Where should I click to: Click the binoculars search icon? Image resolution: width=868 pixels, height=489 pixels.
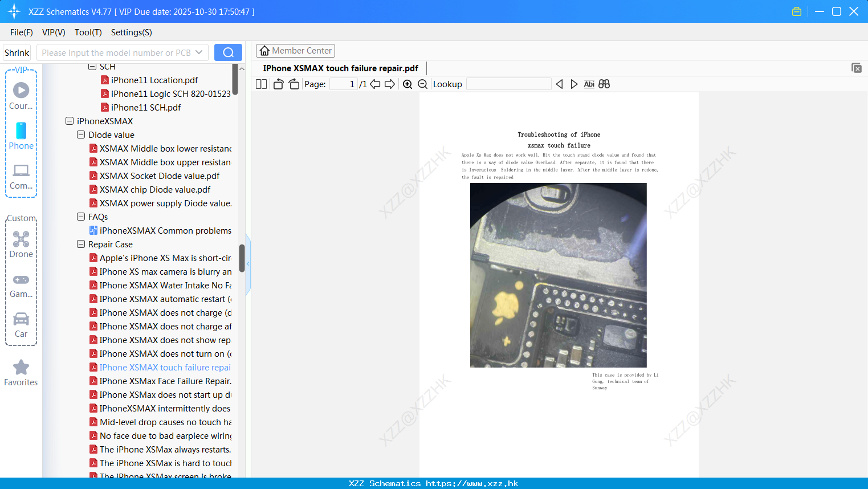click(x=604, y=84)
